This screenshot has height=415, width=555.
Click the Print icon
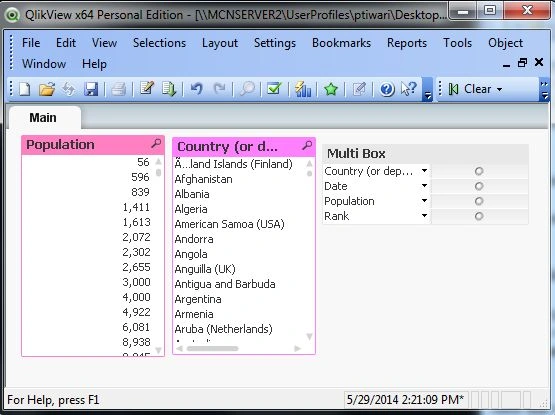(x=119, y=89)
